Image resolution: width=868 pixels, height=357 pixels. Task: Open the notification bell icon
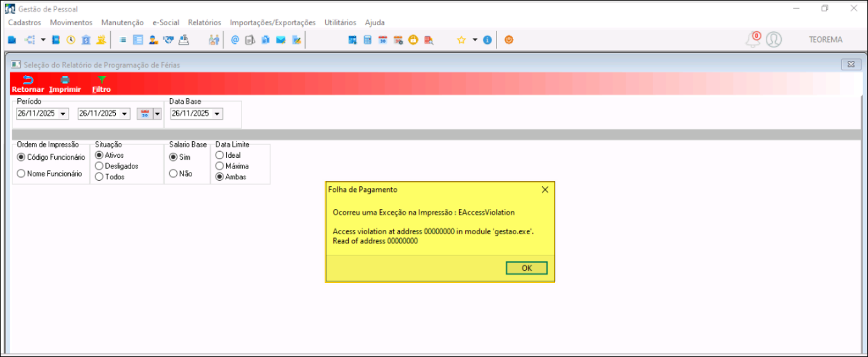pyautogui.click(x=753, y=40)
